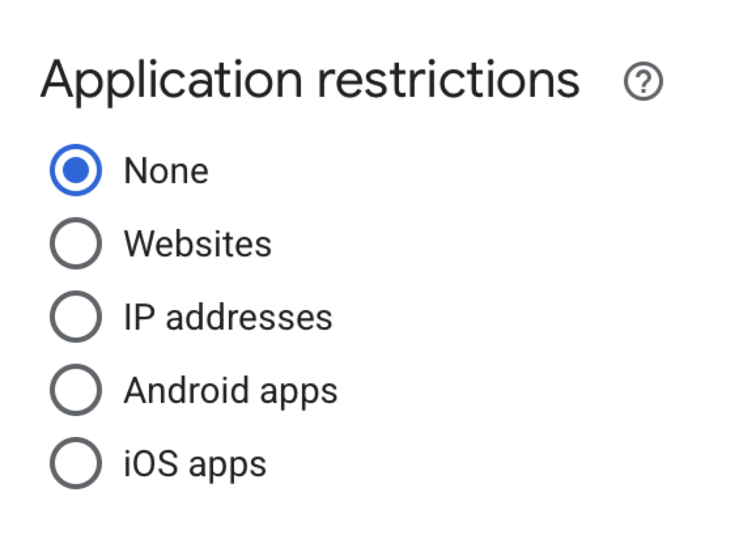Click the IP addresses option label
This screenshot has width=756, height=539.
pos(228,317)
